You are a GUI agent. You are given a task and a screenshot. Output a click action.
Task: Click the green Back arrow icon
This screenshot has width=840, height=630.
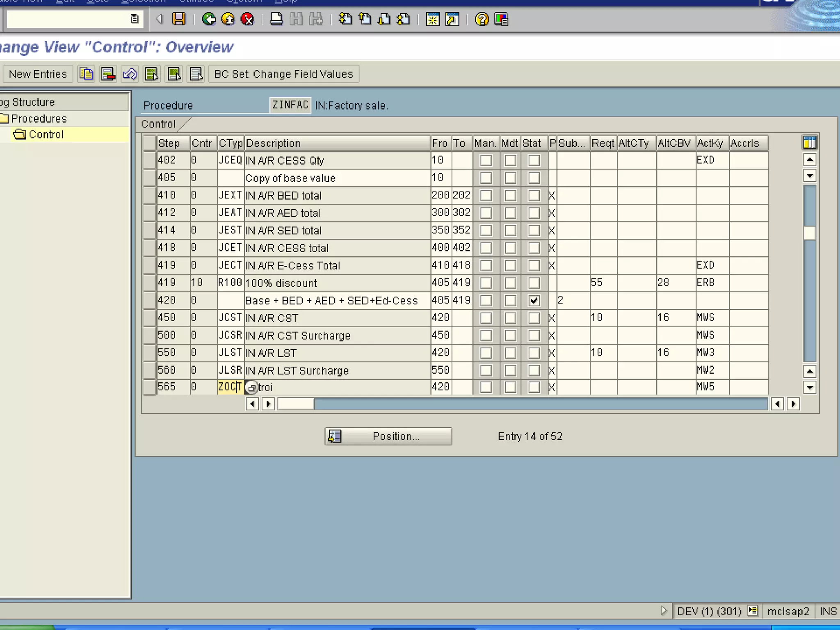click(x=209, y=19)
